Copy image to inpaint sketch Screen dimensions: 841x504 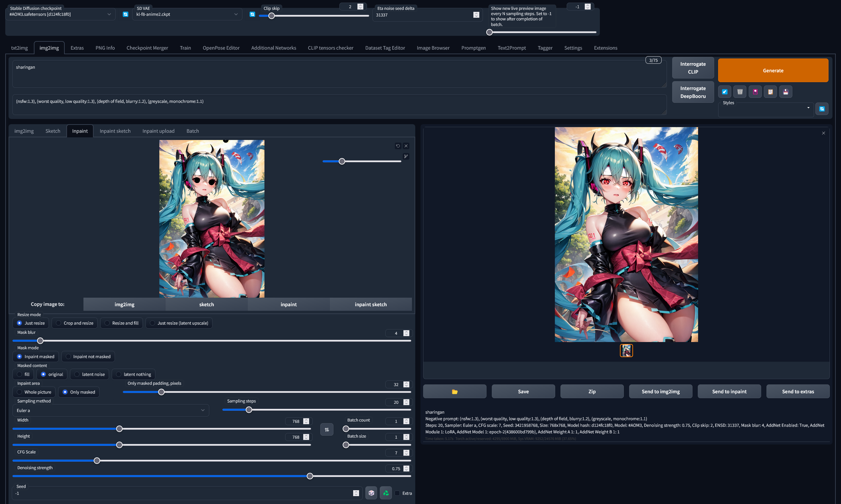point(371,304)
